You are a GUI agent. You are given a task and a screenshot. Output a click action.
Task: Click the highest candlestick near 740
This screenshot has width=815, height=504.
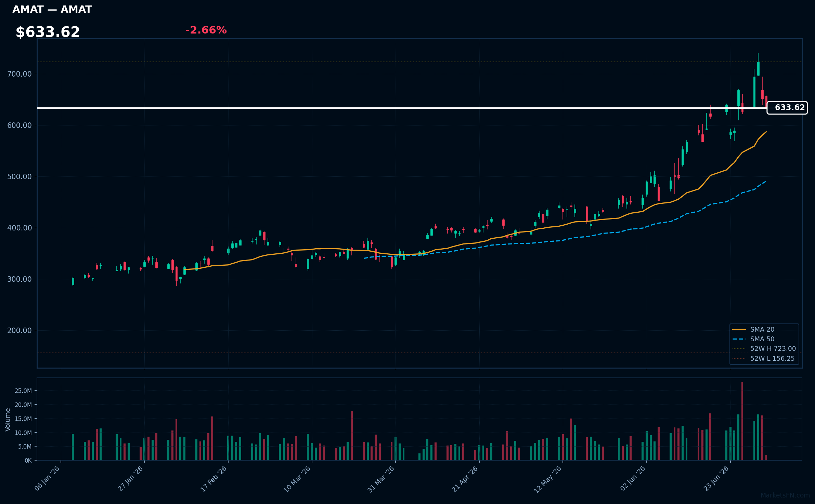[758, 64]
